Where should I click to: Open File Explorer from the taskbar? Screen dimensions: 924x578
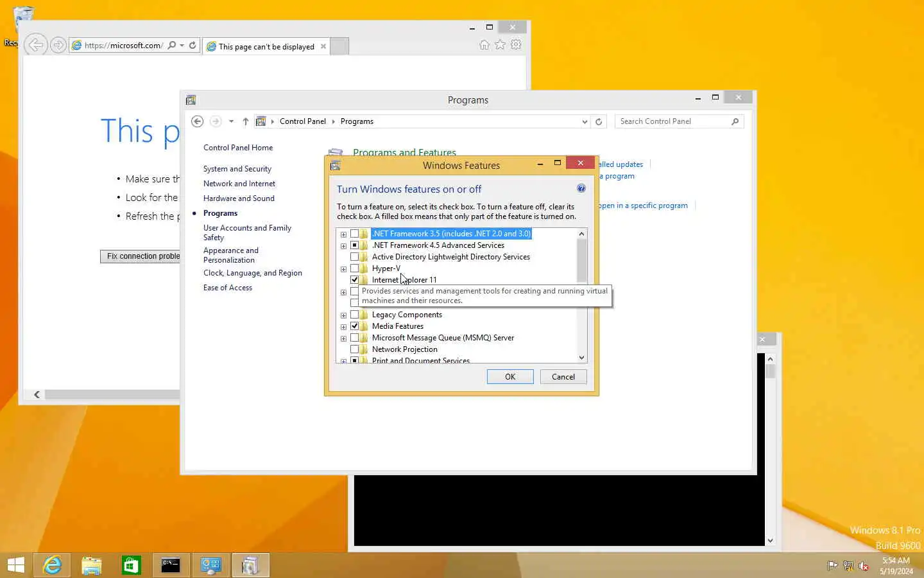click(92, 565)
